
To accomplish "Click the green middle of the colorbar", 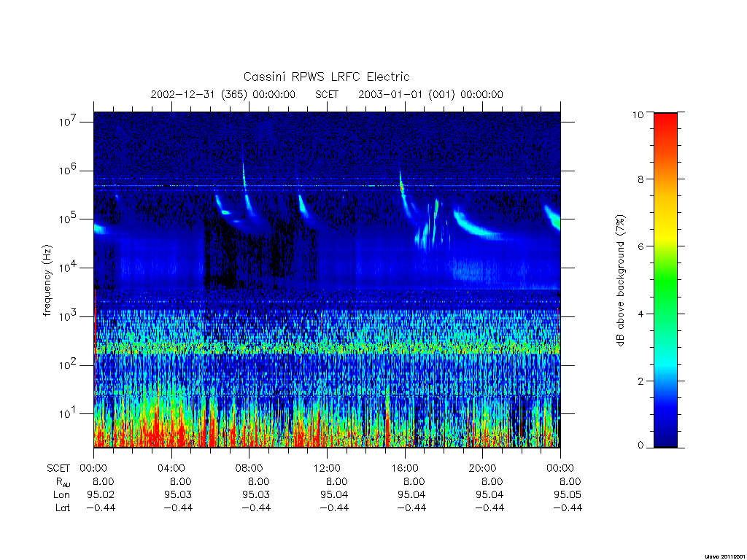I will [x=665, y=281].
